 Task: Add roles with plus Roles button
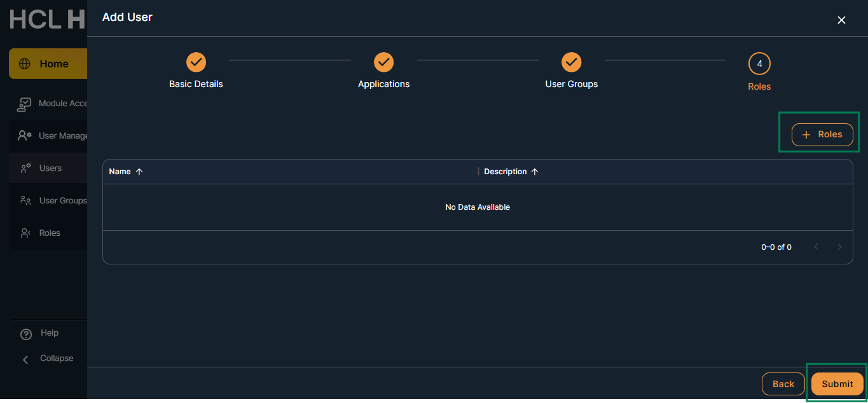click(822, 135)
